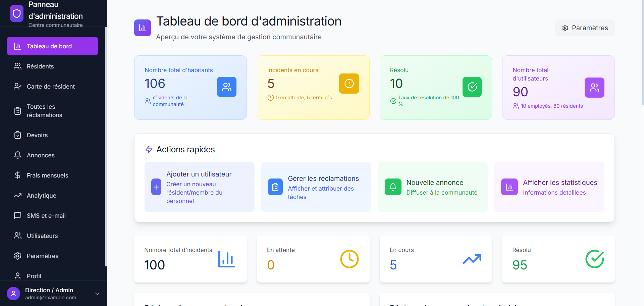Open Ajouter un utilisateur quick action
Viewport: 644px width, 306px height.
coord(199,187)
